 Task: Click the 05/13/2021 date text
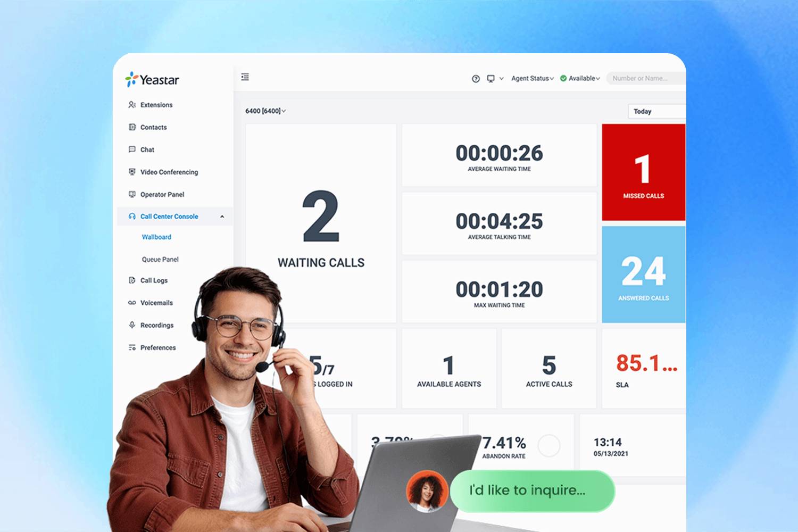(x=611, y=454)
